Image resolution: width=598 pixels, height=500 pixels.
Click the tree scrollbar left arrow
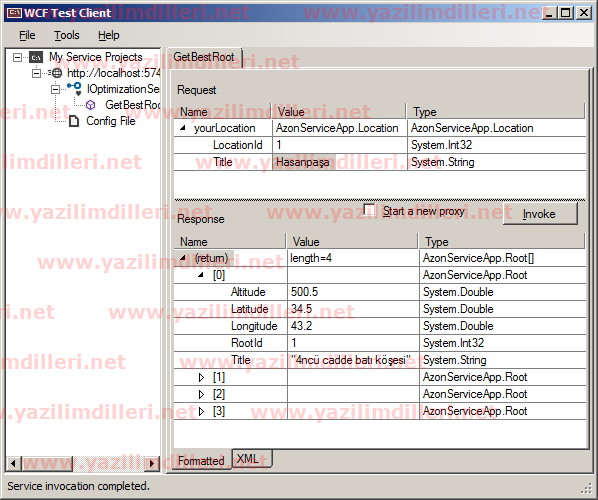coord(13,463)
